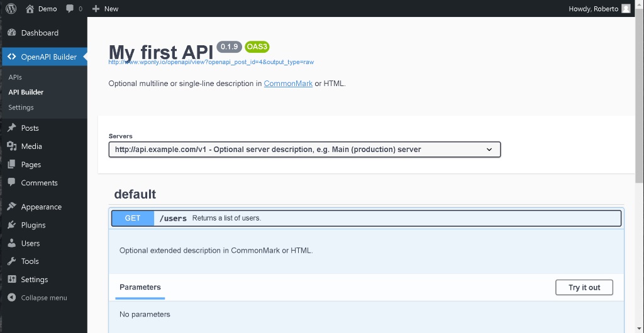The height and width of the screenshot is (333, 644).
Task: Click the Try it out button
Action: 584,288
